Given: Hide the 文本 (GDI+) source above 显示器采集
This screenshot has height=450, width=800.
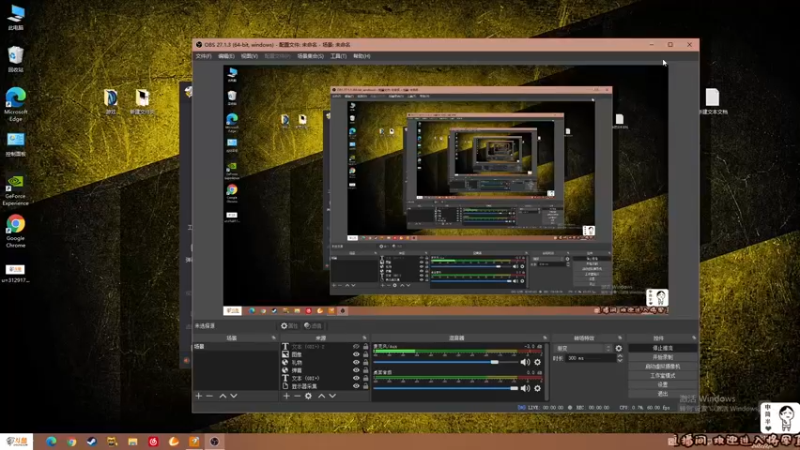Looking at the screenshot, I should (x=356, y=378).
